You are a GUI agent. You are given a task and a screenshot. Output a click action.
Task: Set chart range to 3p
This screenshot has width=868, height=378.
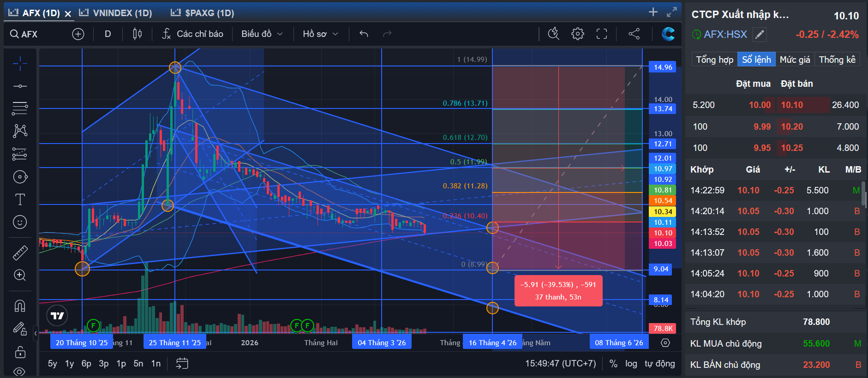pos(104,364)
